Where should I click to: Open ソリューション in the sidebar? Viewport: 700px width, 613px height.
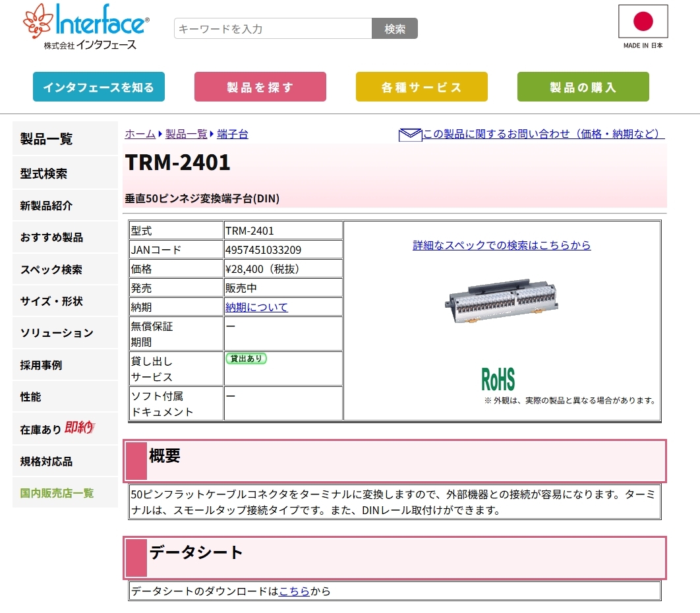65,333
